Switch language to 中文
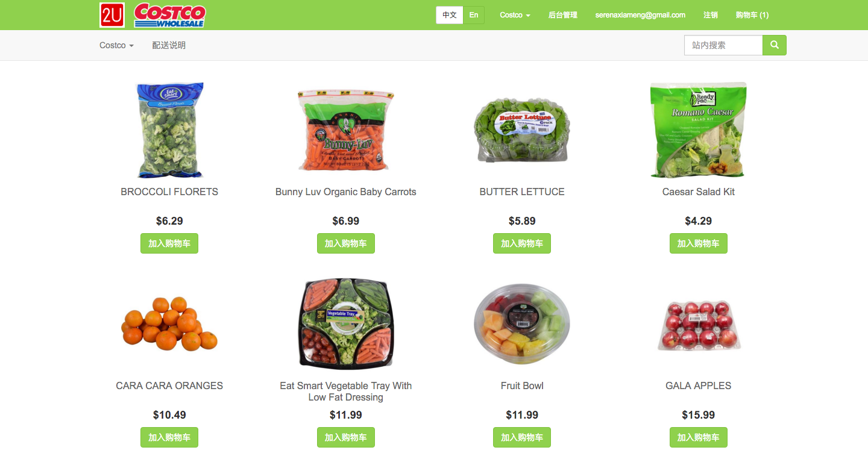Screen dimensions: 868x459 tap(450, 15)
